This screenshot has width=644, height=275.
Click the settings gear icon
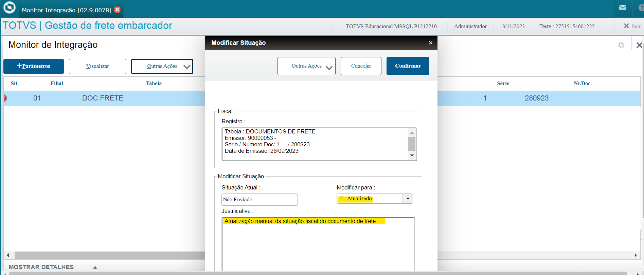(621, 45)
